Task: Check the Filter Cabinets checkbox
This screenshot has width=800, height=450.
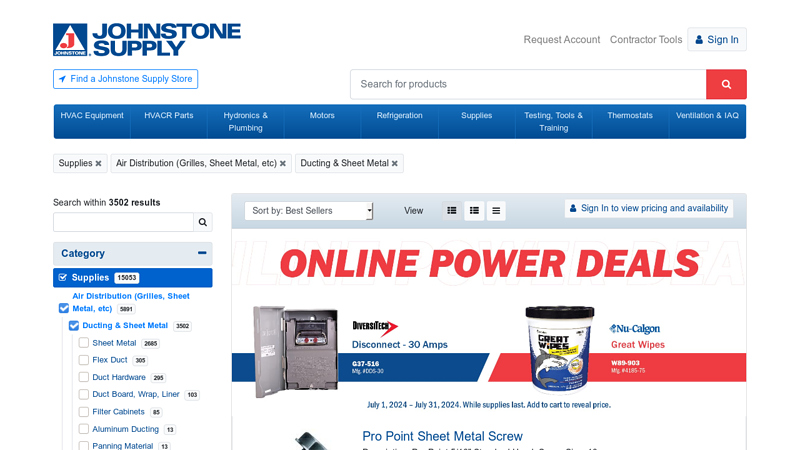Action: 84,412
